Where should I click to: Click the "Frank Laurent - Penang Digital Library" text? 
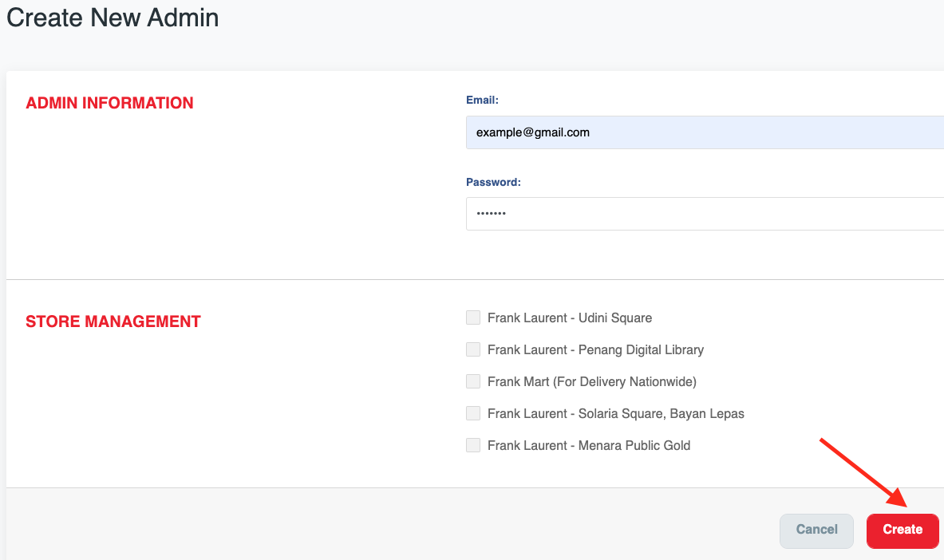click(x=595, y=349)
